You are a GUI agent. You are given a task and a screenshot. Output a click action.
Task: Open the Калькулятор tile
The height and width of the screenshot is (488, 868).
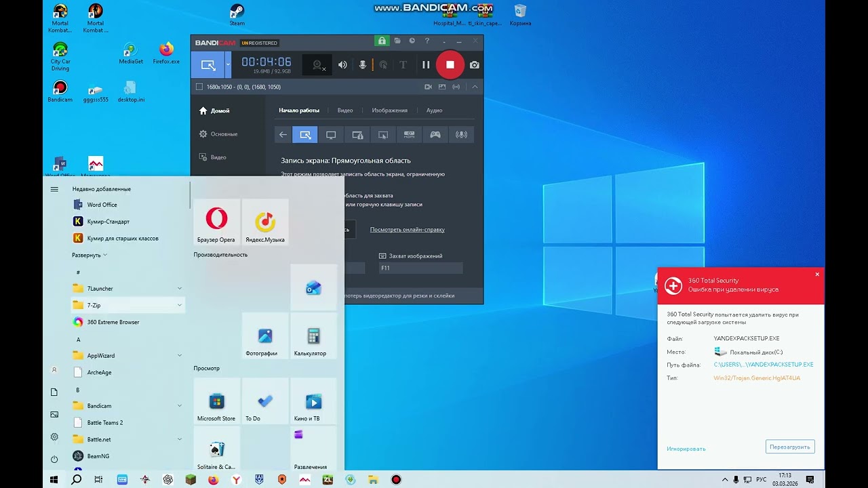(313, 335)
